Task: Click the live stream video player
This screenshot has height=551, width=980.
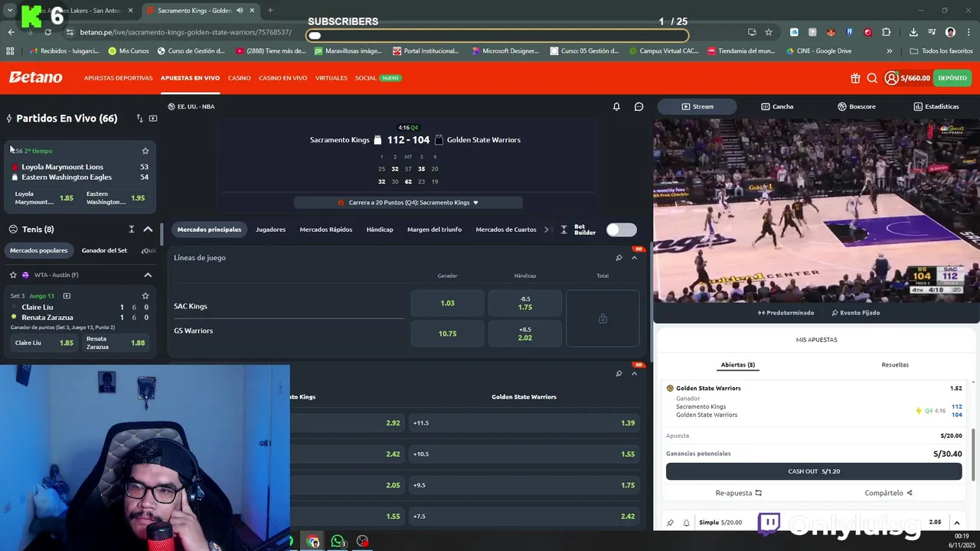Action: (x=816, y=210)
